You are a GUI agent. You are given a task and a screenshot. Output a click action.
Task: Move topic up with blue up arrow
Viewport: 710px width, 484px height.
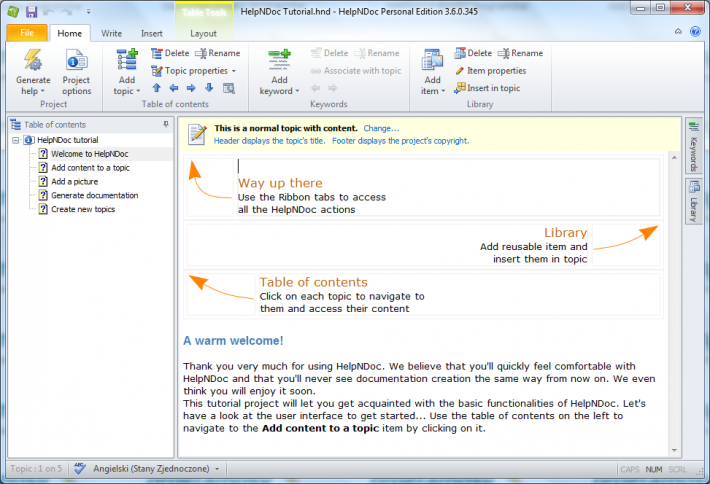pyautogui.click(x=157, y=88)
